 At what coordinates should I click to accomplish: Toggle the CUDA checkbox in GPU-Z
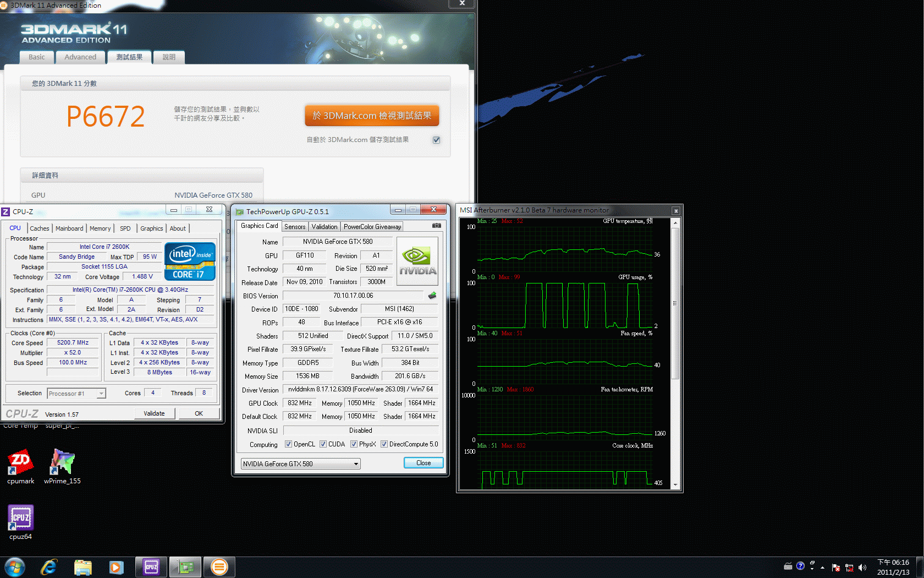click(x=323, y=444)
